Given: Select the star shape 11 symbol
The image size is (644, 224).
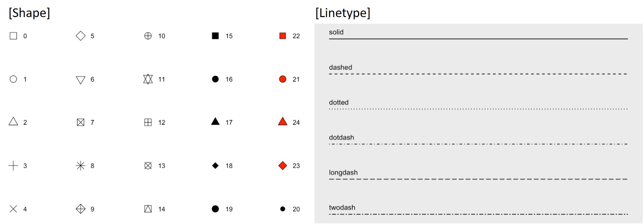Looking at the screenshot, I should click(148, 79).
